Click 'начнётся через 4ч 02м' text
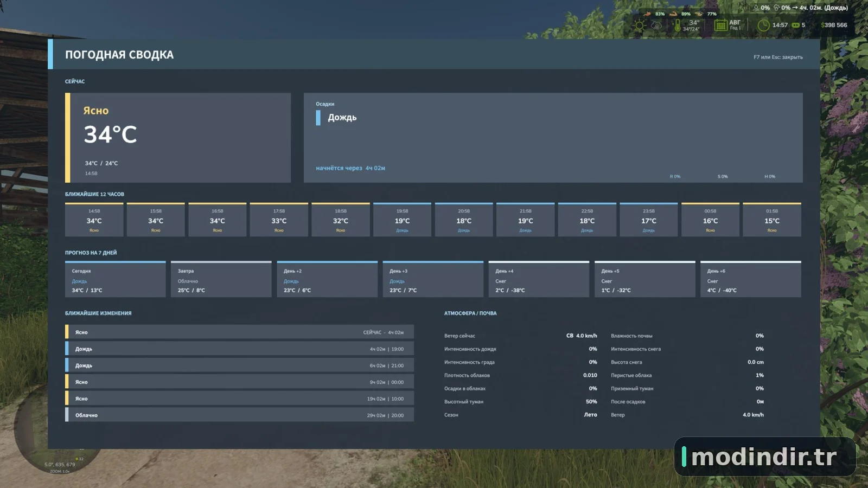Screen dimensions: 868x488 tap(350, 168)
